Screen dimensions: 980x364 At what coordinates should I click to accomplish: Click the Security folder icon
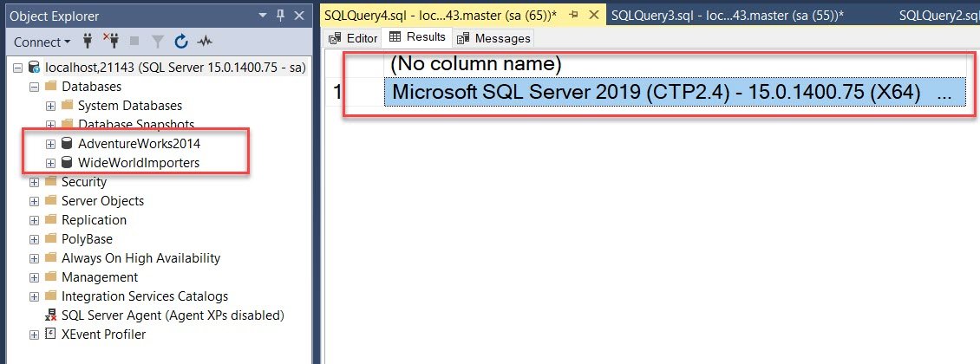[50, 182]
